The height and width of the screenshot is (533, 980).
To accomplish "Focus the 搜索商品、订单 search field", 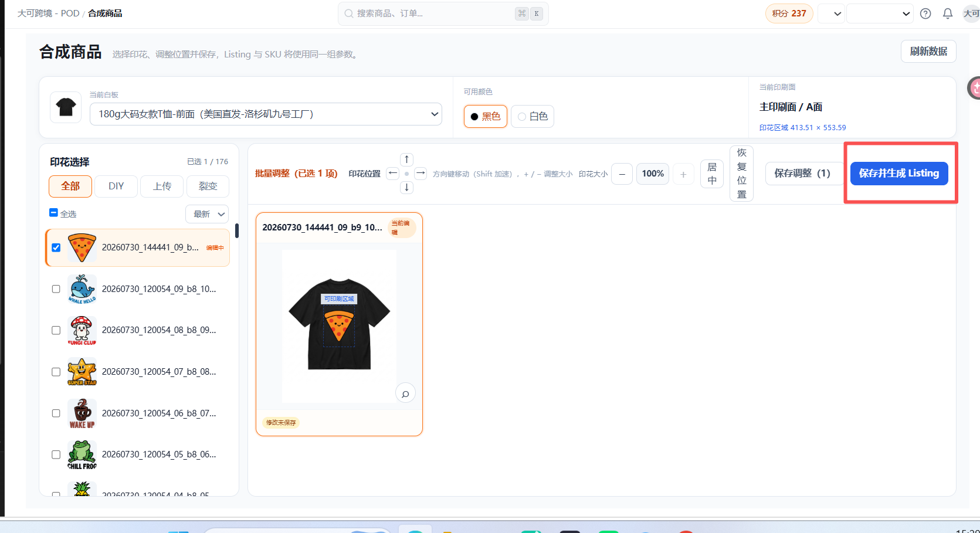I will [443, 13].
